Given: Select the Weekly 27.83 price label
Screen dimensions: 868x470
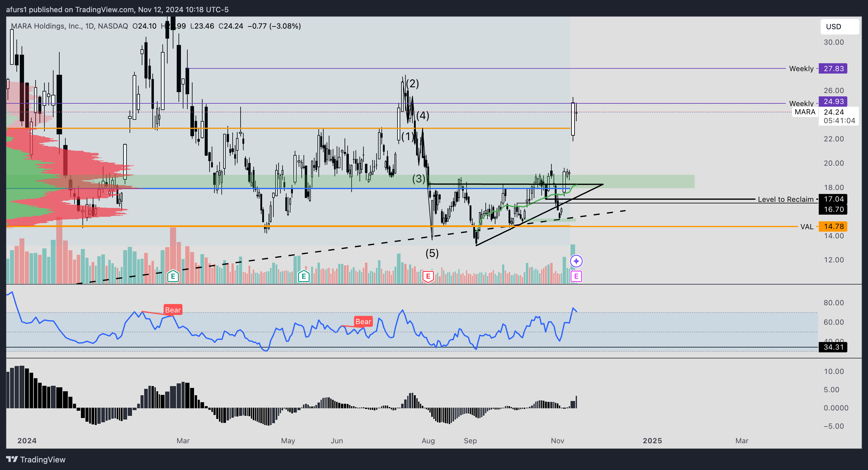Looking at the screenshot, I should click(x=833, y=69).
